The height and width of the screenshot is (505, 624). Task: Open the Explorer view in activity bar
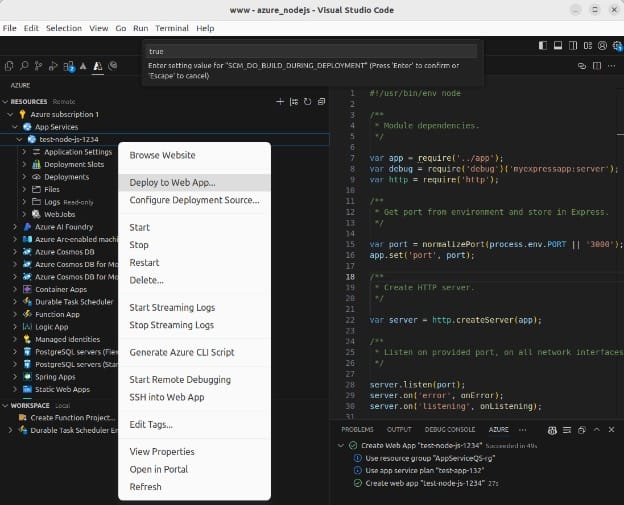point(9,66)
